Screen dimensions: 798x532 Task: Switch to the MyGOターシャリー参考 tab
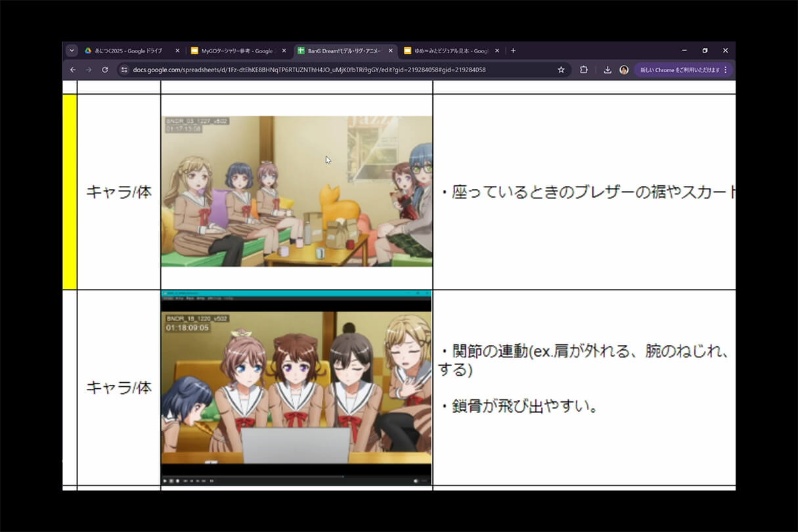pos(236,50)
